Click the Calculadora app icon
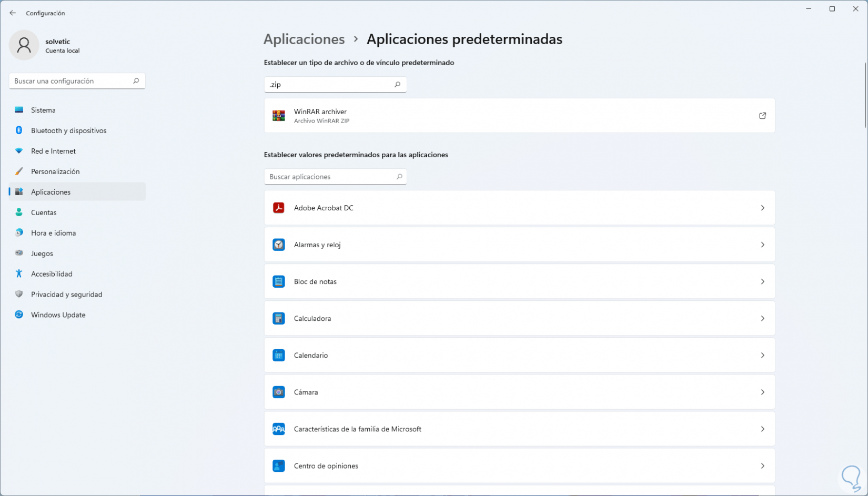Viewport: 868px width, 496px height. point(279,318)
